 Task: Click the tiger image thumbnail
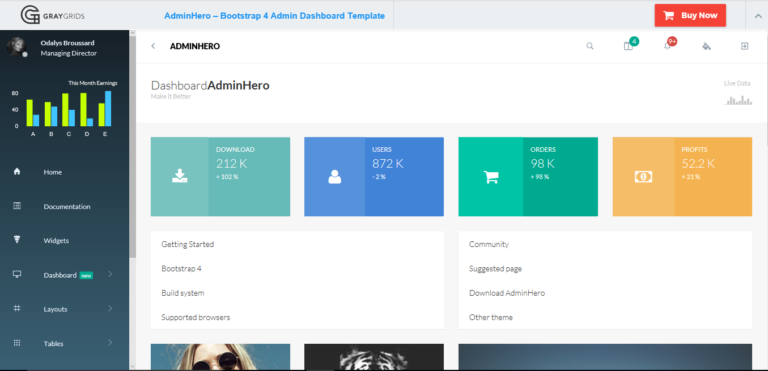point(374,357)
